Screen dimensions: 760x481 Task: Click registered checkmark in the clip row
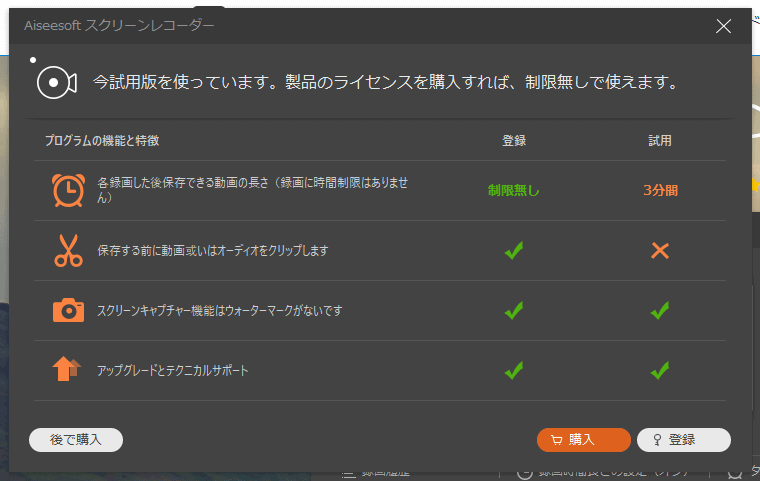514,250
